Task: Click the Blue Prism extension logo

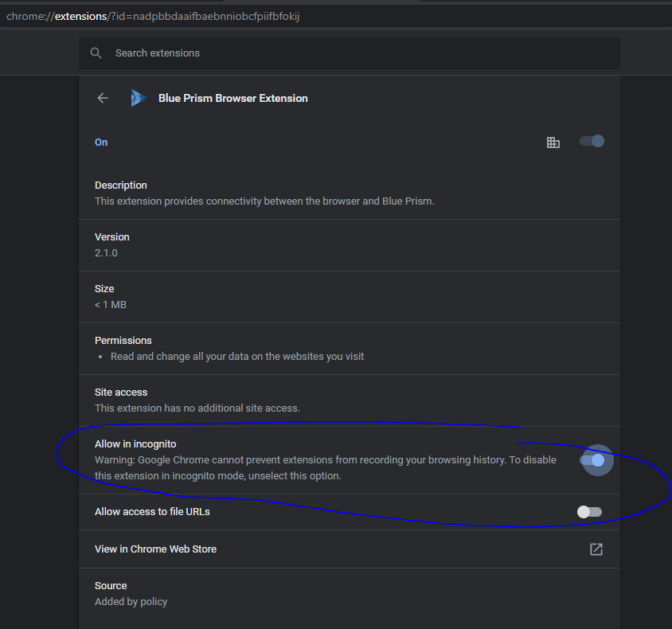Action: pos(139,98)
